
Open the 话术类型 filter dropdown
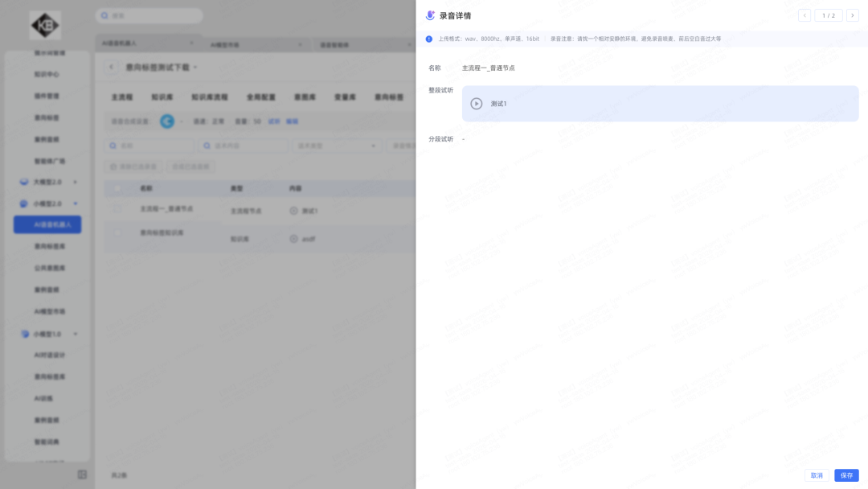338,146
